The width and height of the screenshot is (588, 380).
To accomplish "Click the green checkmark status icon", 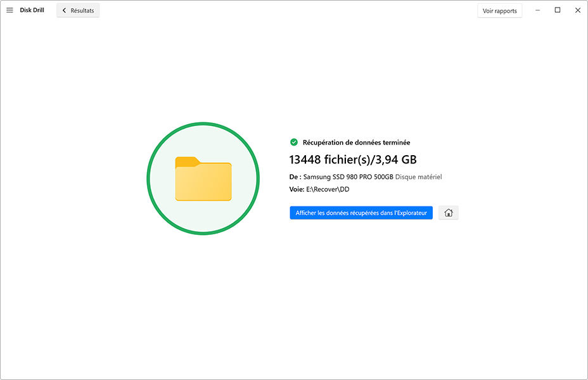I will point(294,142).
